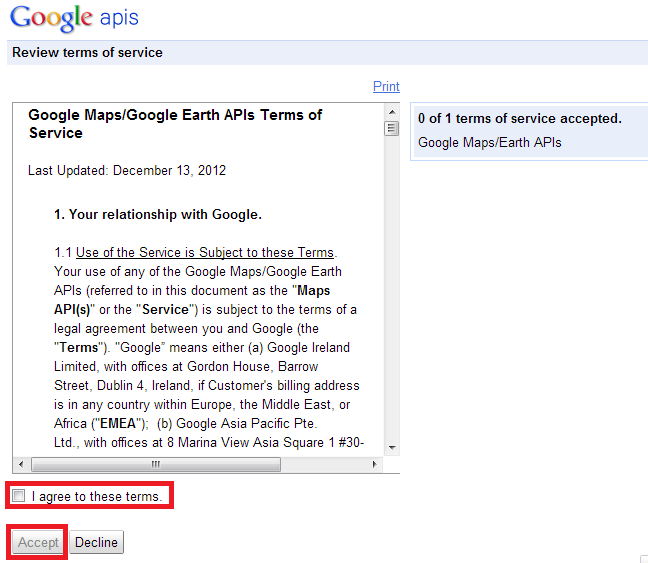This screenshot has width=648, height=563.
Task: Enable the agree to terms checkbox
Action: (x=19, y=496)
